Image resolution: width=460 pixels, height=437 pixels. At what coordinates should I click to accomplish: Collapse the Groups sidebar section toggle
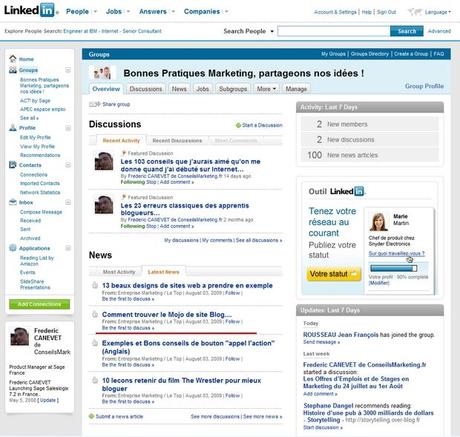tap(68, 70)
